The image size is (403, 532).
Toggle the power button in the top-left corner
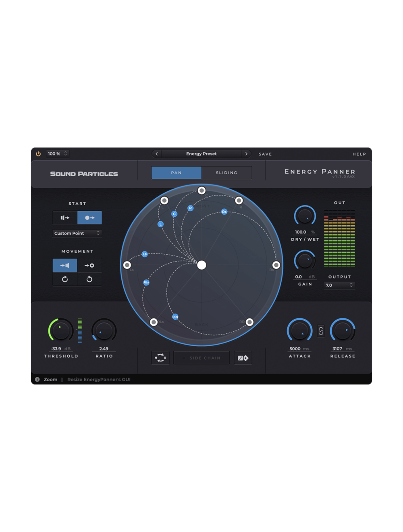pos(38,154)
